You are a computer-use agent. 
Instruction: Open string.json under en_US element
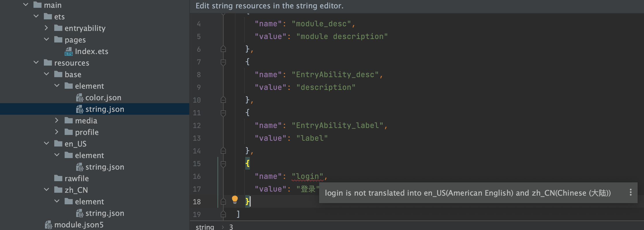click(104, 167)
